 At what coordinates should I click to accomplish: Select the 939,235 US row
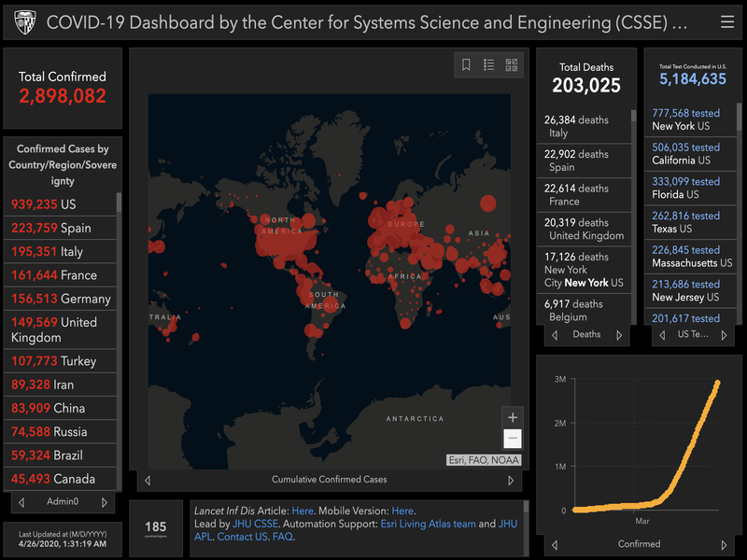(60, 204)
